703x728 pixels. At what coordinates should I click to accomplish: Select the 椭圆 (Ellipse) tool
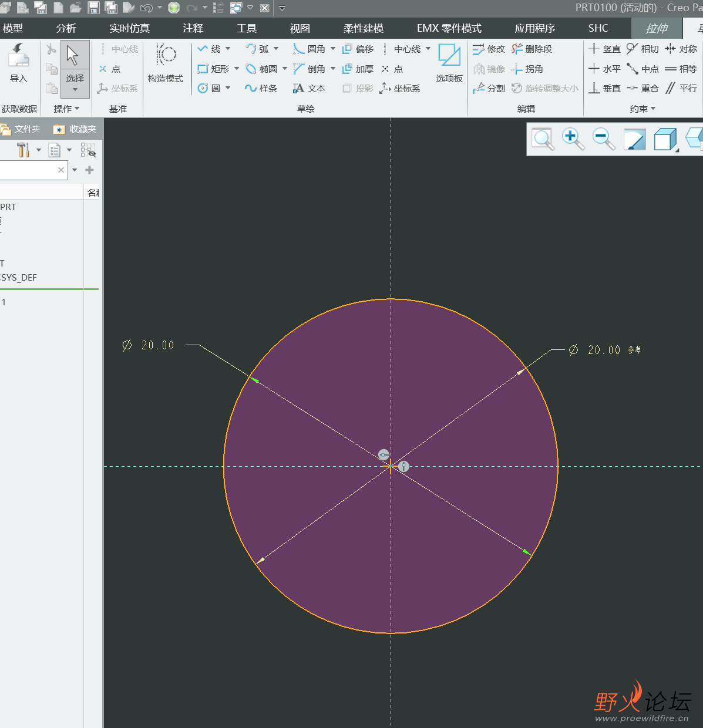[x=261, y=69]
